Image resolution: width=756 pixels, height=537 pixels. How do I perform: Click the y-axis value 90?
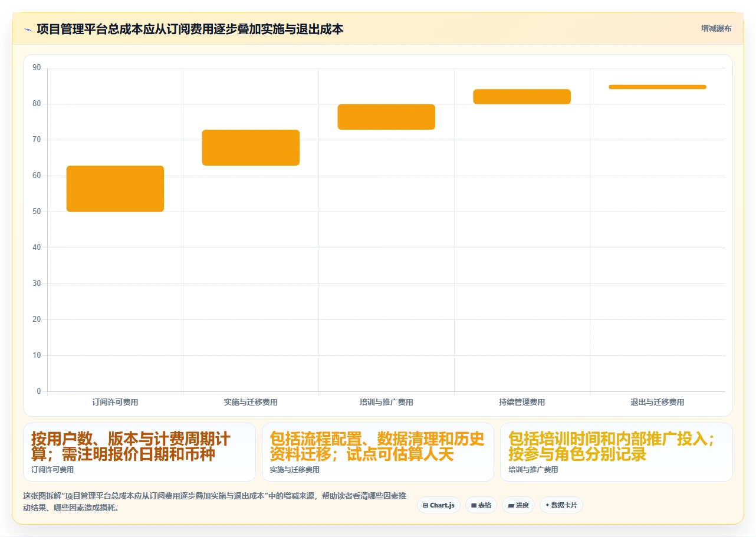point(37,68)
